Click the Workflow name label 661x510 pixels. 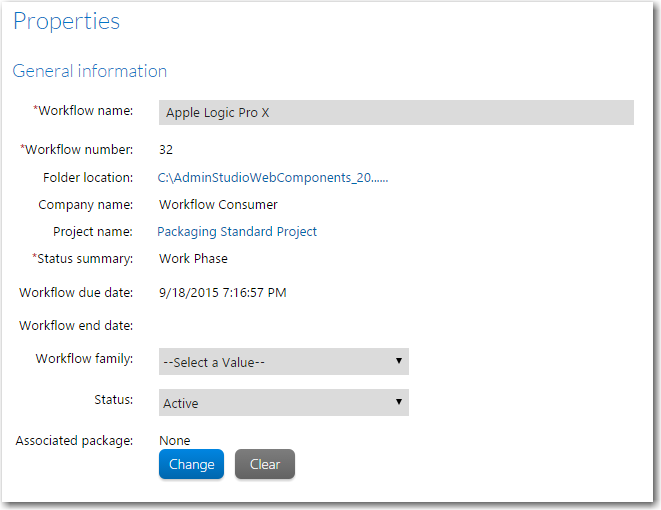point(83,110)
